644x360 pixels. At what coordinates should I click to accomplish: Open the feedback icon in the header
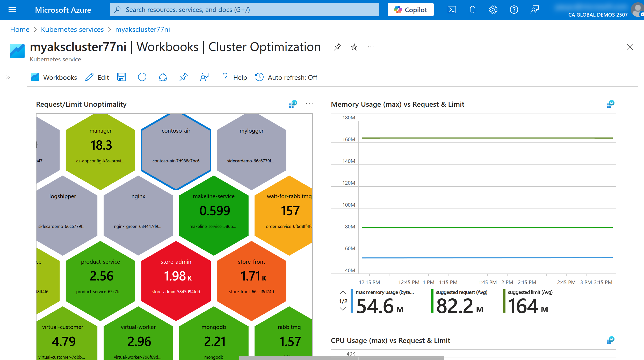pos(534,10)
